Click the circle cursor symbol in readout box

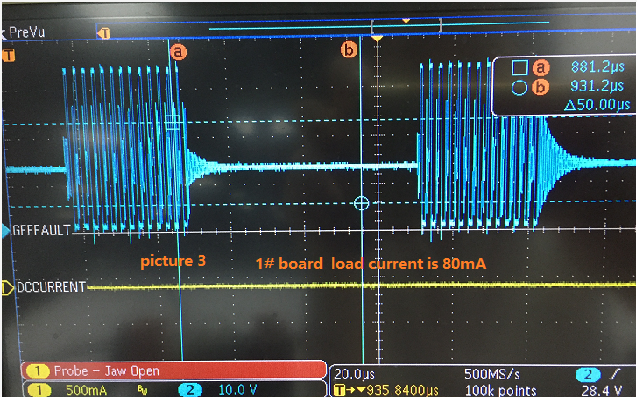[x=519, y=88]
